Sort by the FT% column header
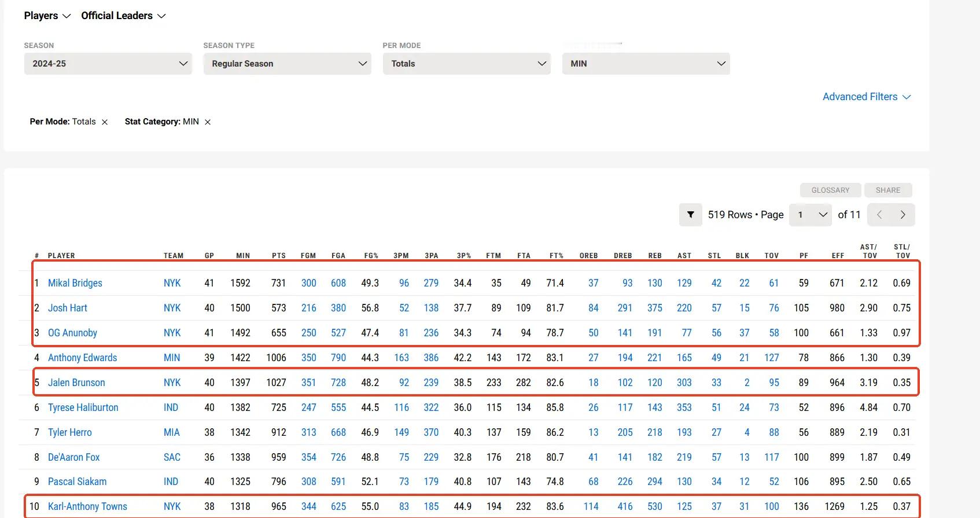The image size is (980, 518). [x=557, y=256]
